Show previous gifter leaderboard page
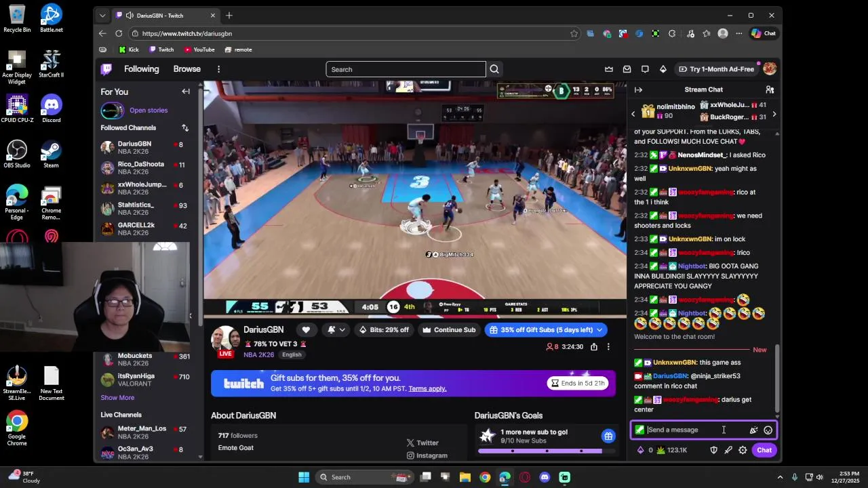 coord(633,114)
